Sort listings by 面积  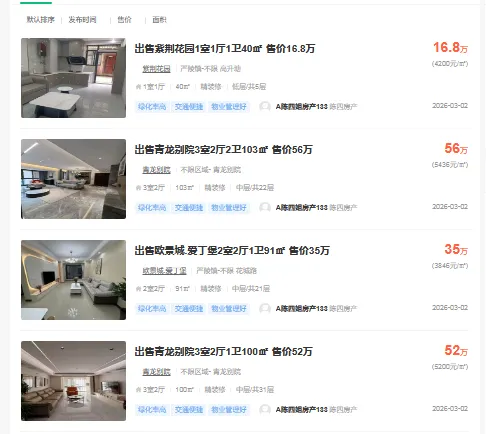159,20
